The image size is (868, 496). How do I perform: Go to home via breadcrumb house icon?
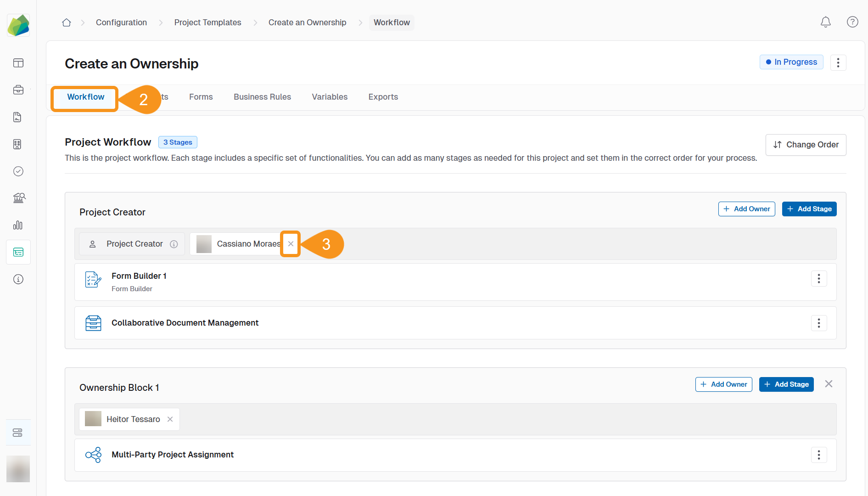[x=67, y=23]
